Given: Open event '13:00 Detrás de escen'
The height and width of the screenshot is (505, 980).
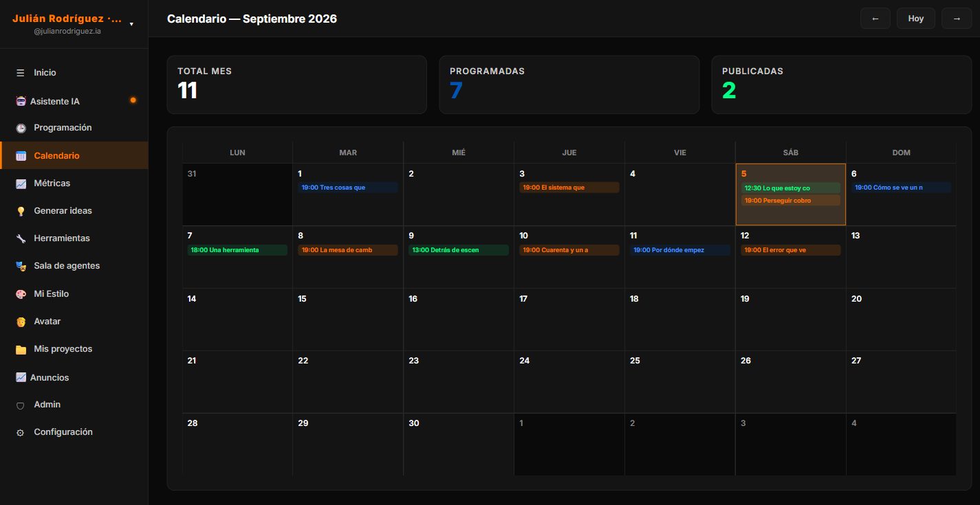Looking at the screenshot, I should [x=459, y=250].
